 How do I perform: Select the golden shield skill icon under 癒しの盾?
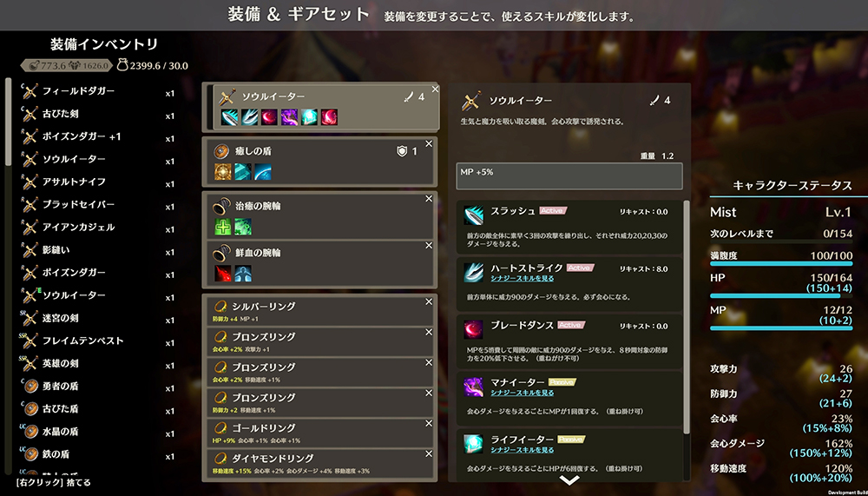222,171
